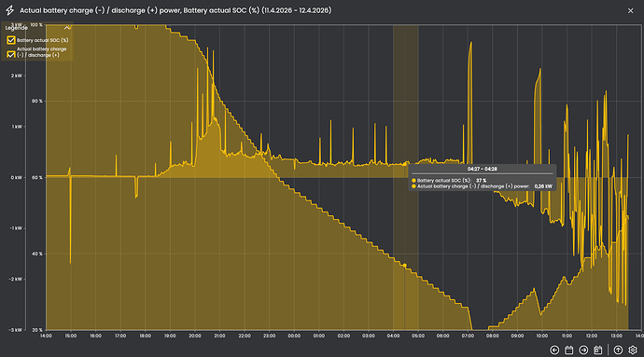Click the 07:00 x-axis label
The height and width of the screenshot is (357, 644).
pyautogui.click(x=468, y=336)
